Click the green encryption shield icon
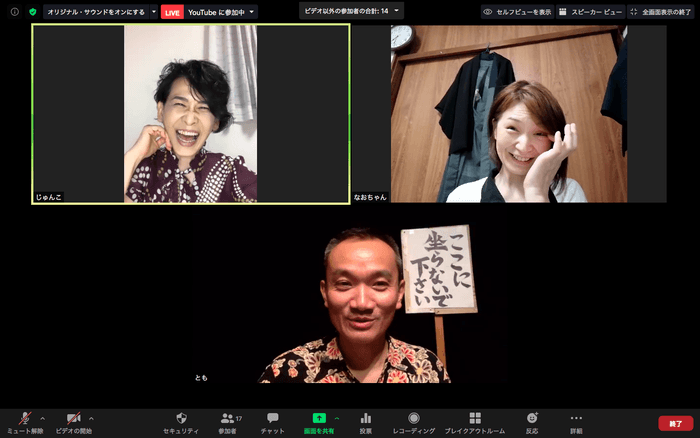The width and height of the screenshot is (700, 438). pos(32,12)
